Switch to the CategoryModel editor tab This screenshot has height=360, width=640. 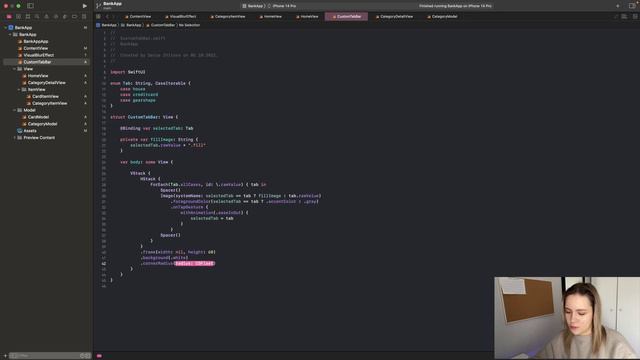tap(442, 17)
